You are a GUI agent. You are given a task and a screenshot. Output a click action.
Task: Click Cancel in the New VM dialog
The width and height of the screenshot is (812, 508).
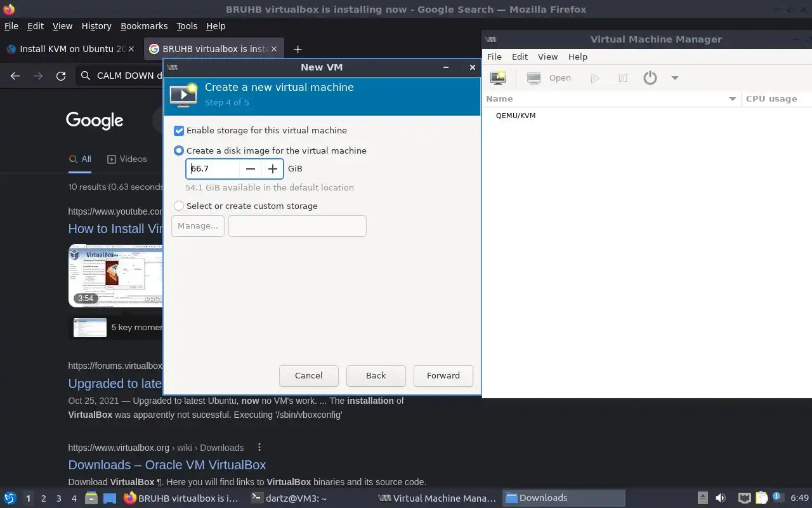(x=309, y=375)
